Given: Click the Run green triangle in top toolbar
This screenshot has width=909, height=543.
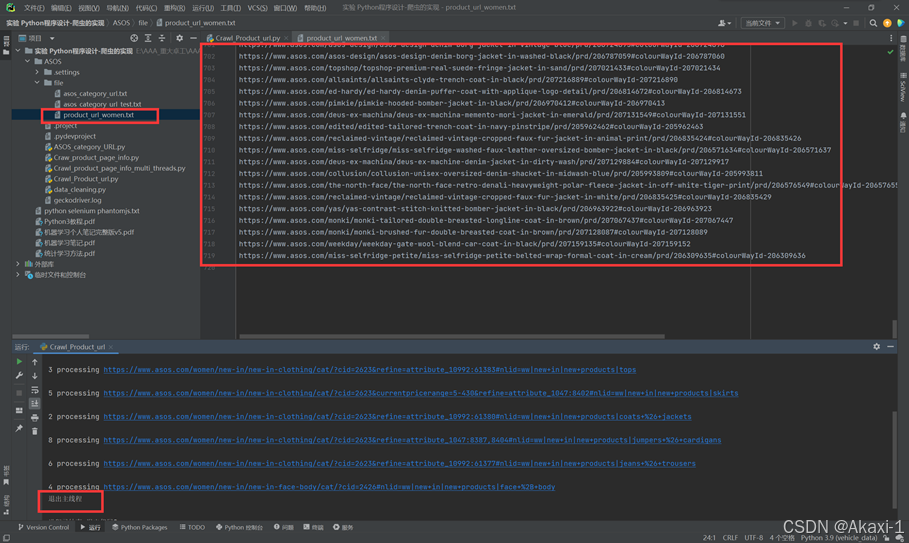Looking at the screenshot, I should 795,23.
